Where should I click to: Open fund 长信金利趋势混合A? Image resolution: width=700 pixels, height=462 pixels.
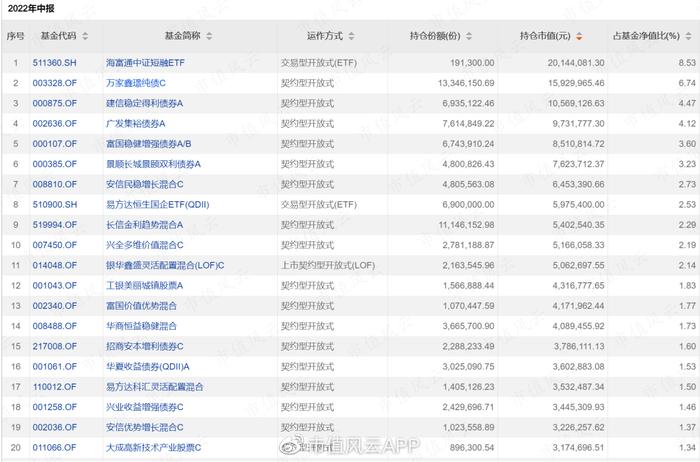[x=145, y=225]
